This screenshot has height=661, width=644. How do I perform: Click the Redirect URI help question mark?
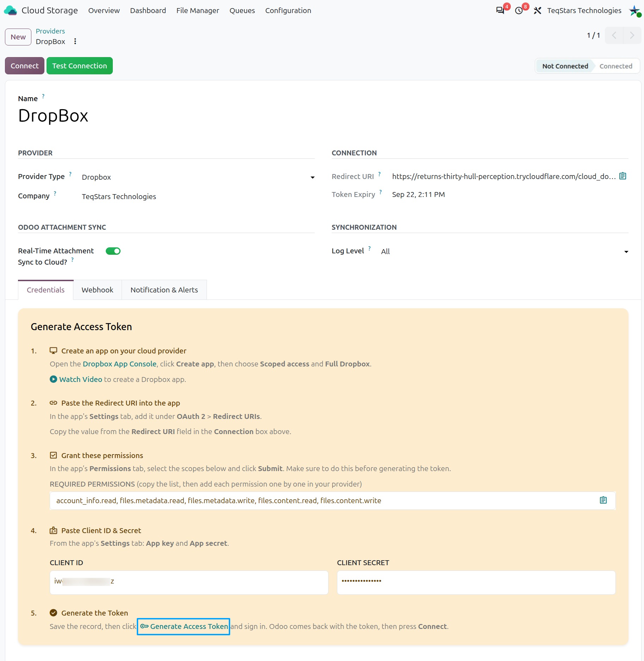(379, 174)
